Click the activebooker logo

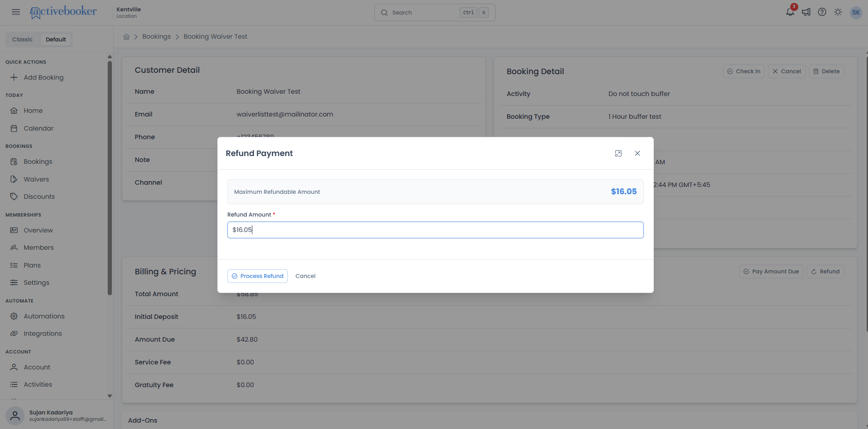click(63, 12)
